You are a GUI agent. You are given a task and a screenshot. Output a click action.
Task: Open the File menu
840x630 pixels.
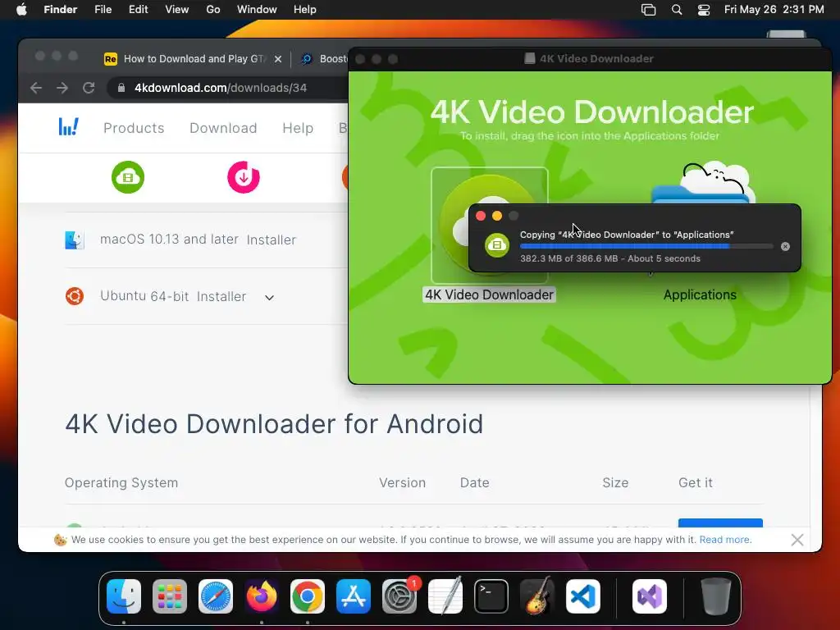point(103,10)
